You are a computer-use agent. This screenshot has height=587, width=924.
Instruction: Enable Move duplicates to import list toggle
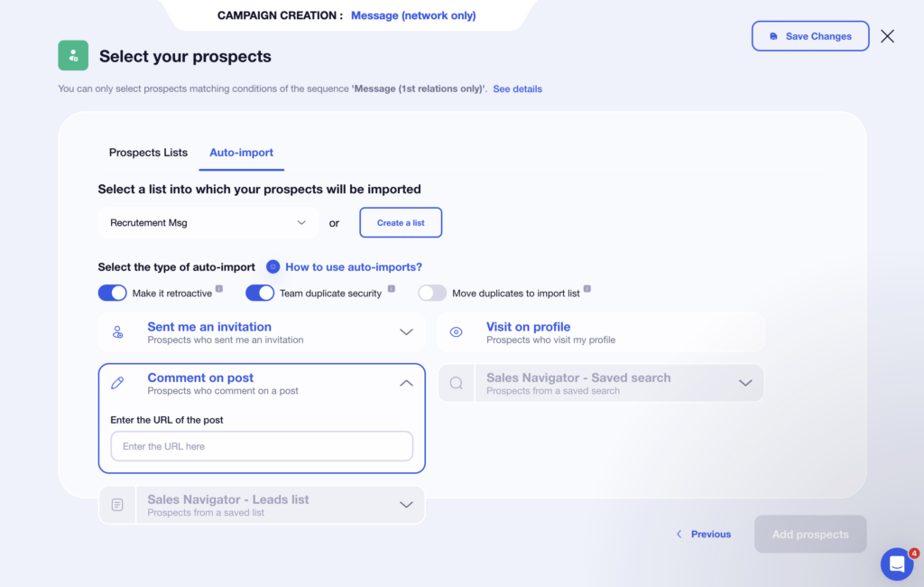tap(432, 293)
